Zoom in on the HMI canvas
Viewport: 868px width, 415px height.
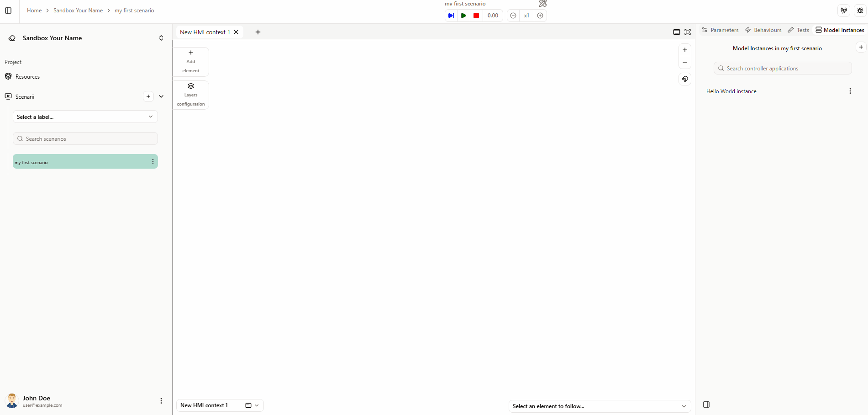[684, 50]
